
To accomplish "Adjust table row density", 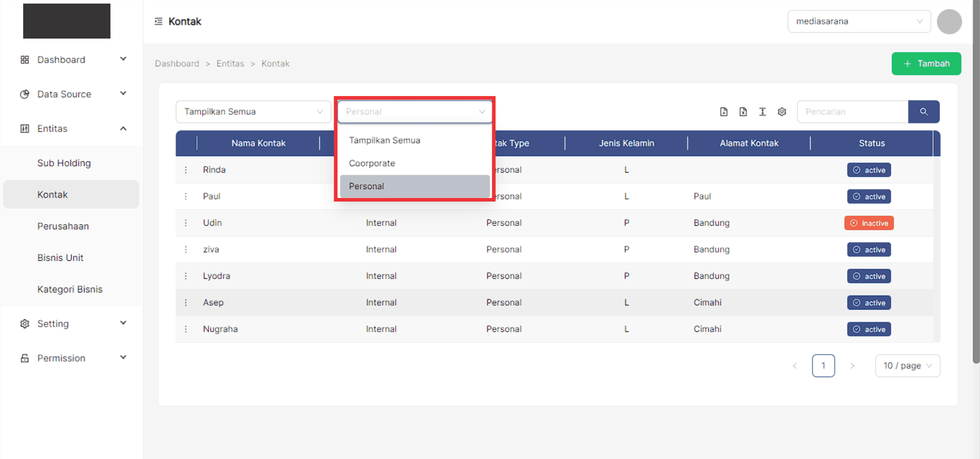I will pos(762,112).
